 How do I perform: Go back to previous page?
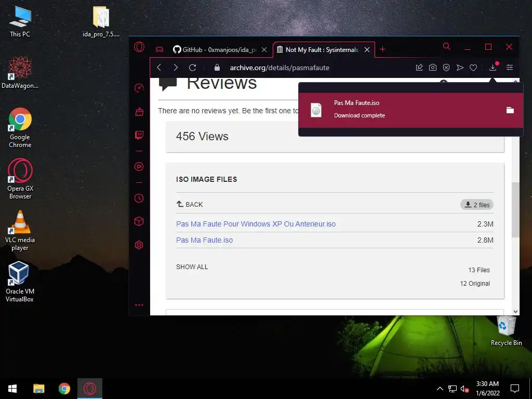pos(159,68)
